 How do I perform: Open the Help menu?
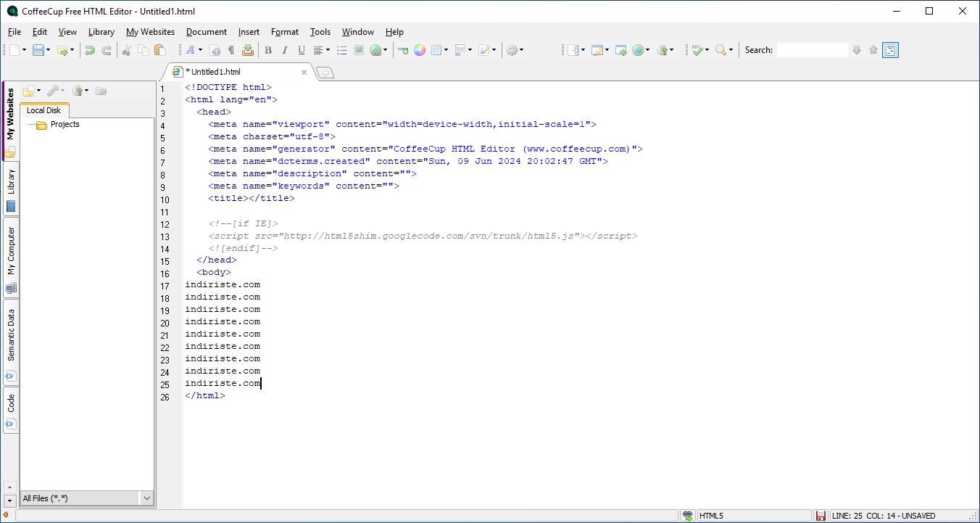[x=394, y=32]
